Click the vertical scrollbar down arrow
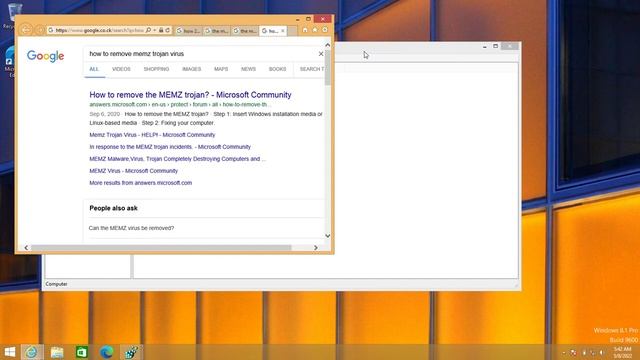Image resolution: width=640 pixels, height=360 pixels. pyautogui.click(x=327, y=236)
